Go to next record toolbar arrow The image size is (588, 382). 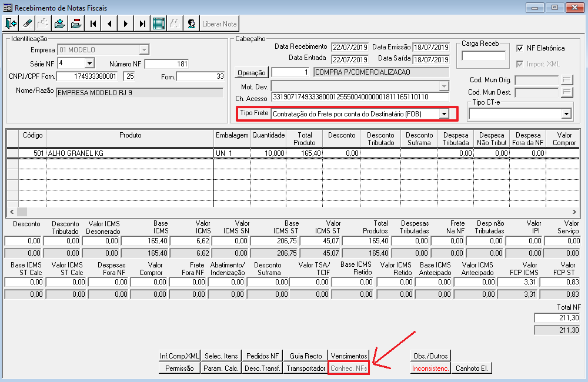(126, 24)
